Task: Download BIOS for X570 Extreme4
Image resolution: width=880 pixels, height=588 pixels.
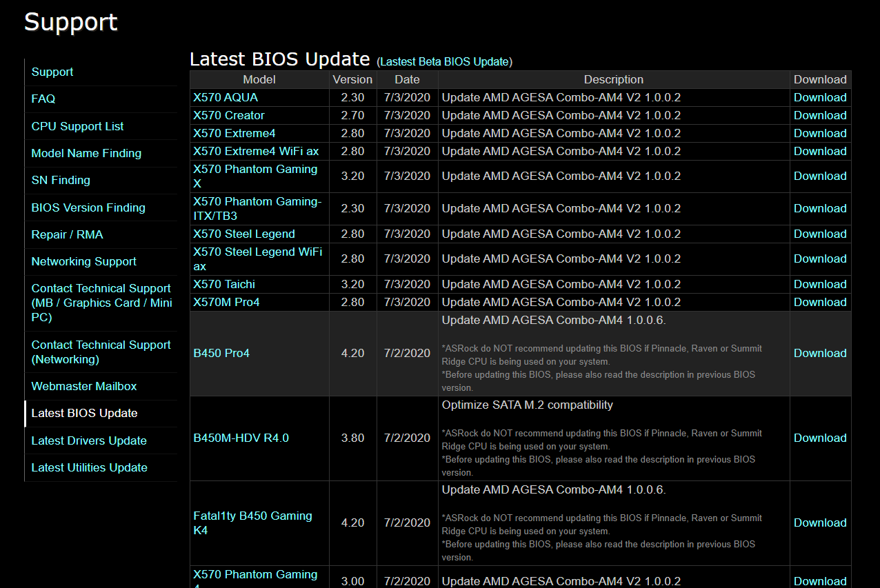Action: (x=820, y=133)
